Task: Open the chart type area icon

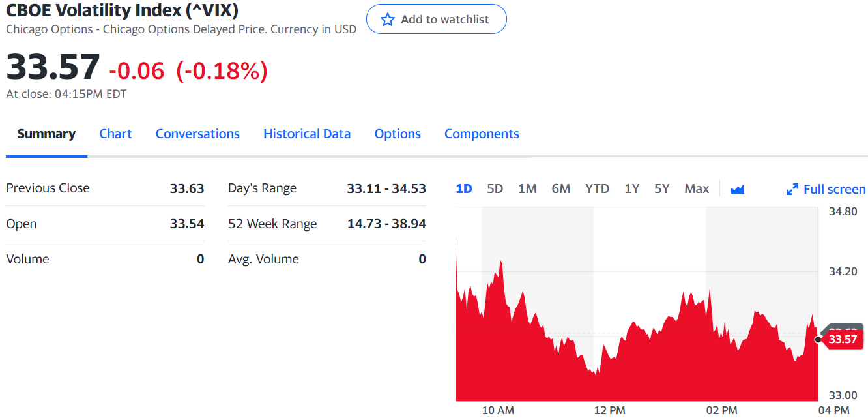Action: [x=738, y=189]
